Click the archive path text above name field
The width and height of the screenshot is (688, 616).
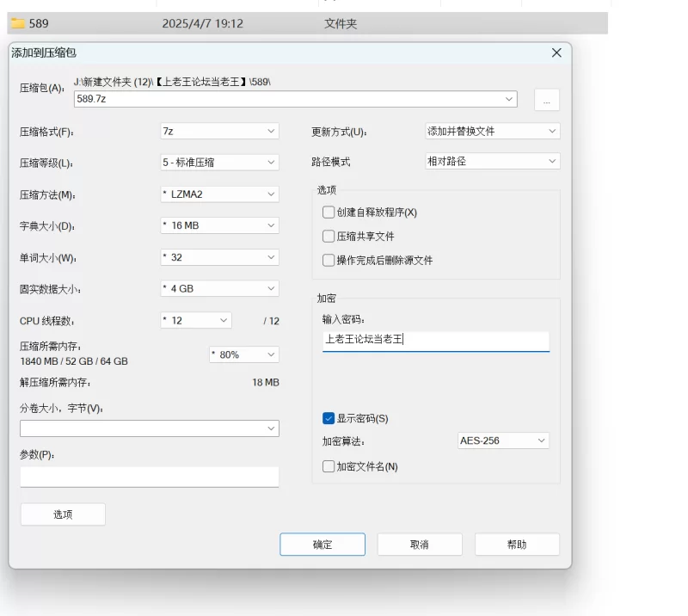pyautogui.click(x=172, y=82)
